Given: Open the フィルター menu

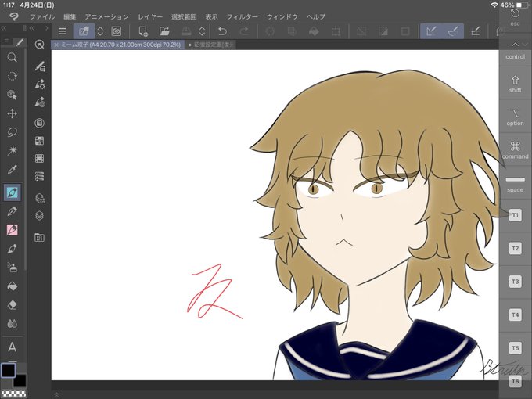Looking at the screenshot, I should pos(243,16).
